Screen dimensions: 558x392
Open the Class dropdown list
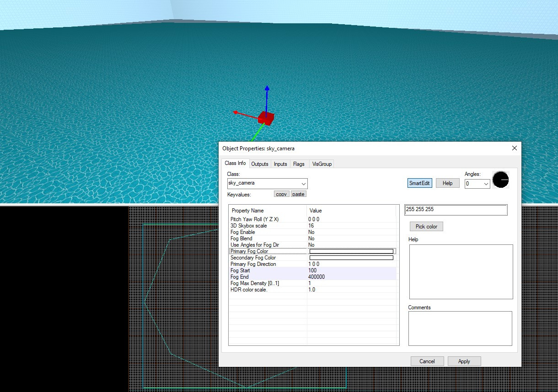(x=303, y=184)
